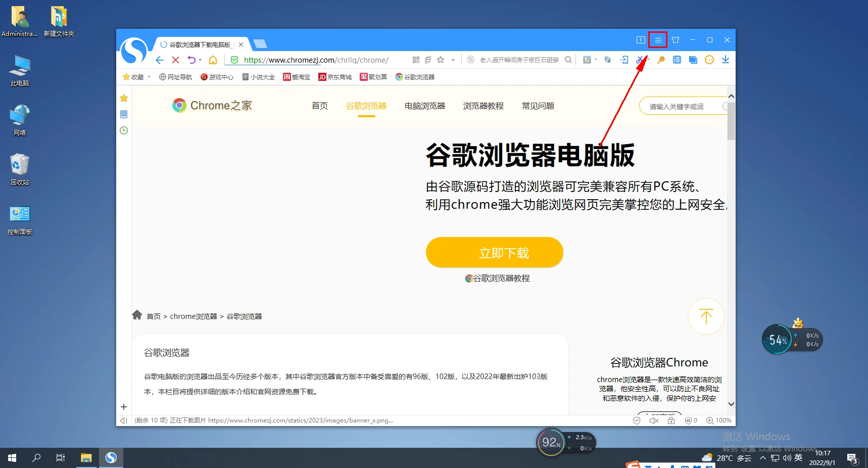Open the translate (译) tool icon
The width and height of the screenshot is (868, 468).
pos(677,60)
